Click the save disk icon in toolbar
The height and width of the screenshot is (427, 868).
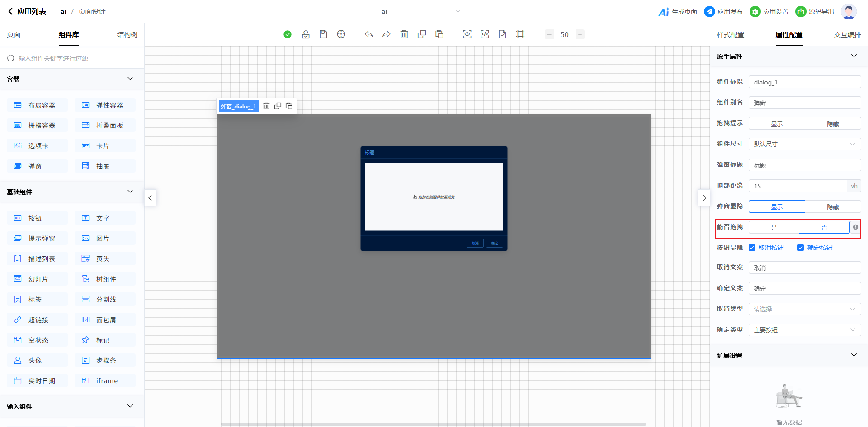(323, 34)
